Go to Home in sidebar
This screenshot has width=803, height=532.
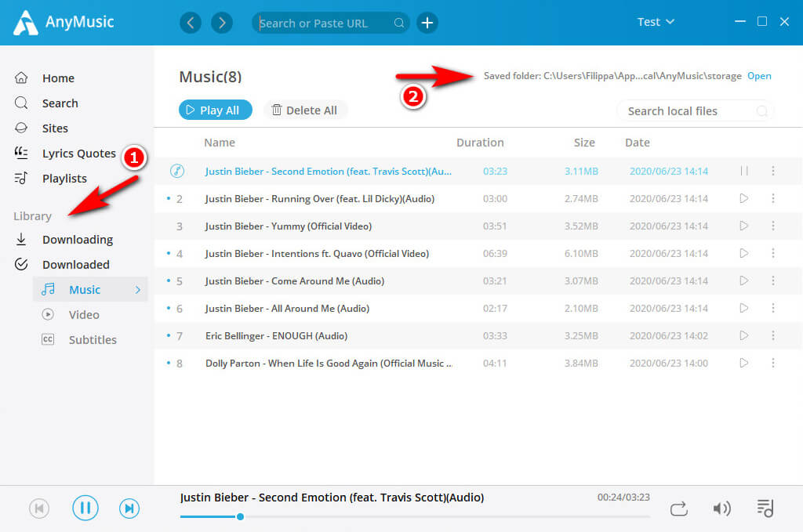point(58,78)
